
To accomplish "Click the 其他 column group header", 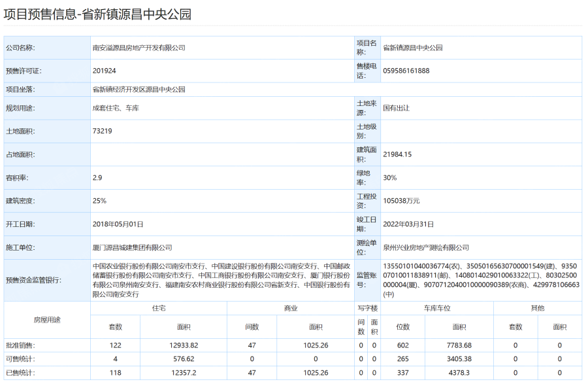I will point(538,308).
